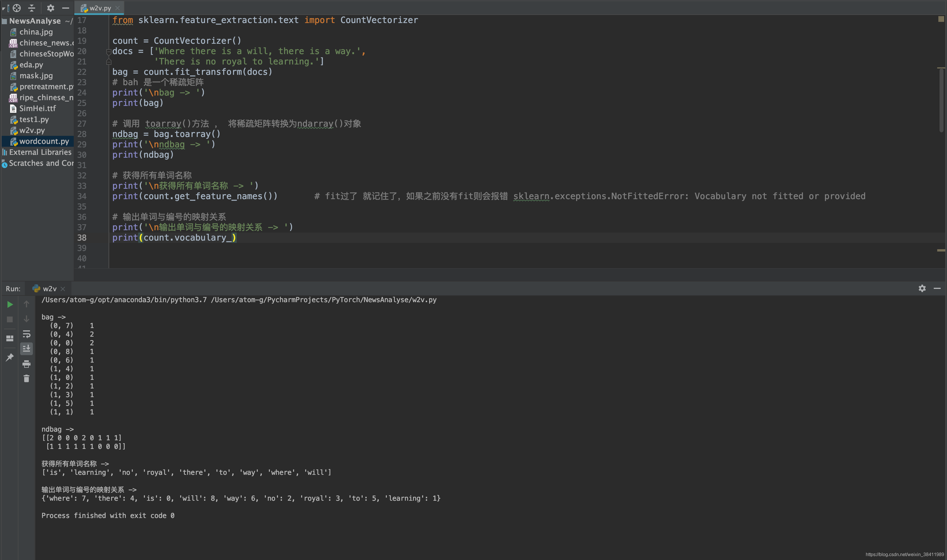Click the blog.csdn.net URL at bottom right

click(x=904, y=554)
